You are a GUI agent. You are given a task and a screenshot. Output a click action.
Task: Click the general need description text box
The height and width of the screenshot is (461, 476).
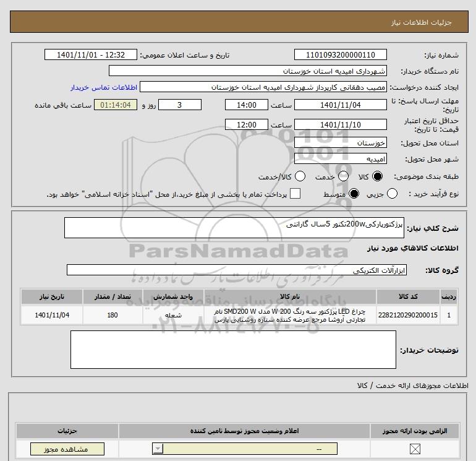[234, 228]
